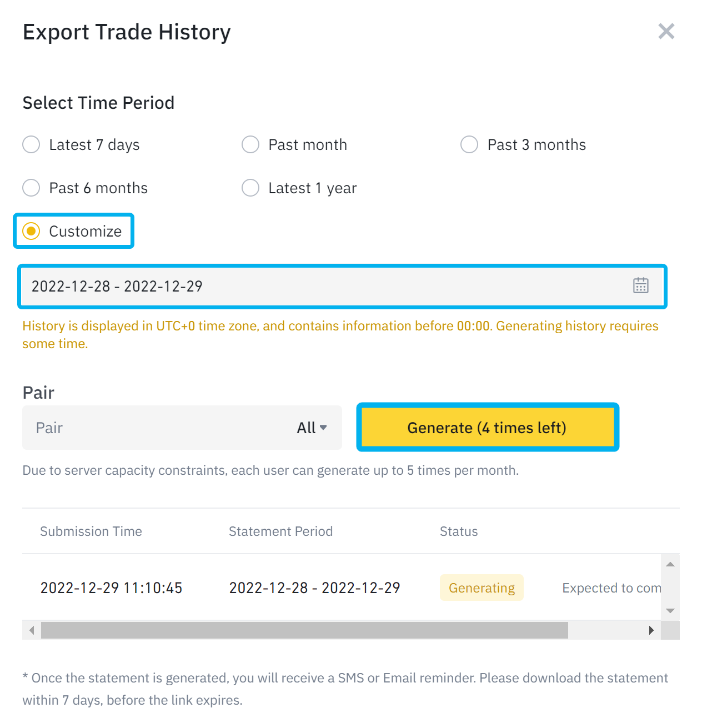The image size is (702, 728).
Task: Click the horizontal scrollbar thumb
Action: point(304,630)
